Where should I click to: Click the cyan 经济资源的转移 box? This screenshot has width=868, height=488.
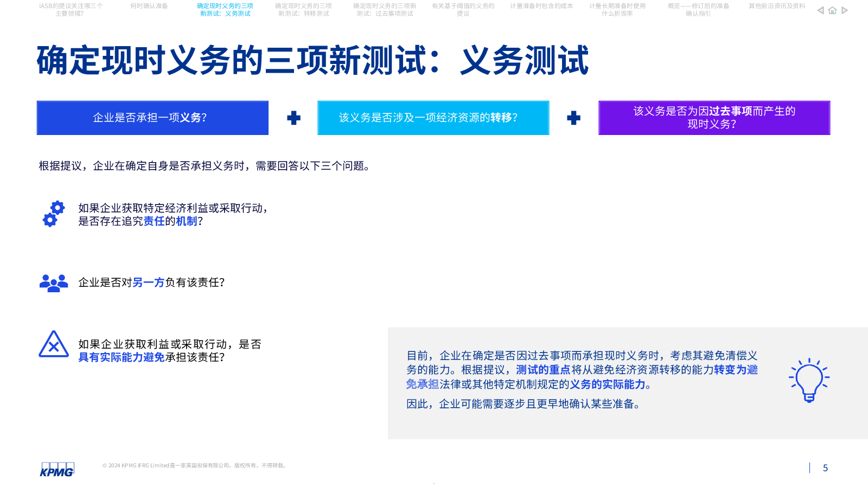tap(433, 118)
